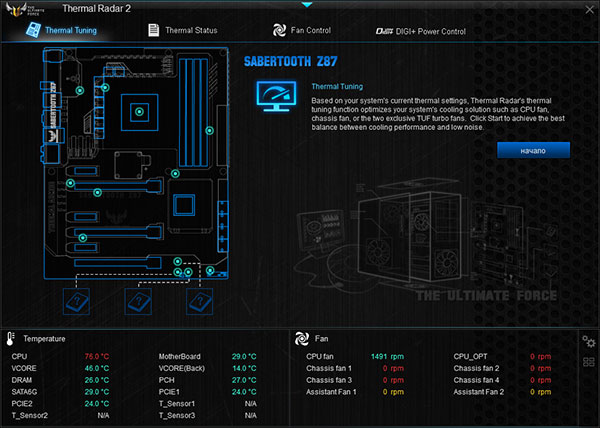This screenshot has height=428, width=600.
Task: Click the grid layout icon below gears
Action: click(x=589, y=362)
